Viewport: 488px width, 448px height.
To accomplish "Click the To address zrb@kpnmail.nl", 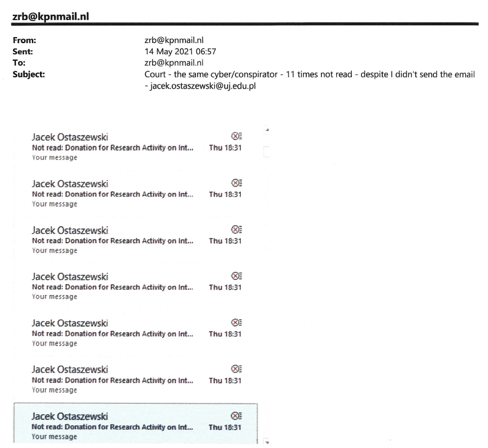I will click(174, 63).
